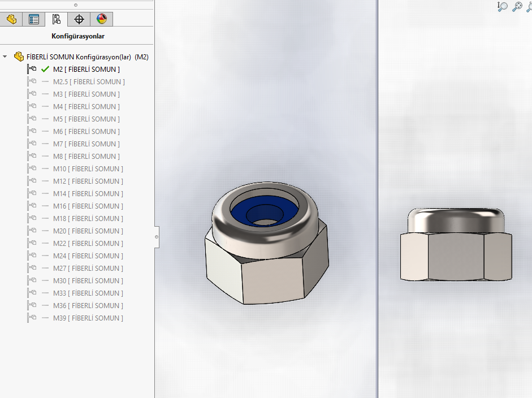Viewport: 532px width, 398px height.
Task: Click the configuration icon of M27 row
Action: (x=32, y=268)
